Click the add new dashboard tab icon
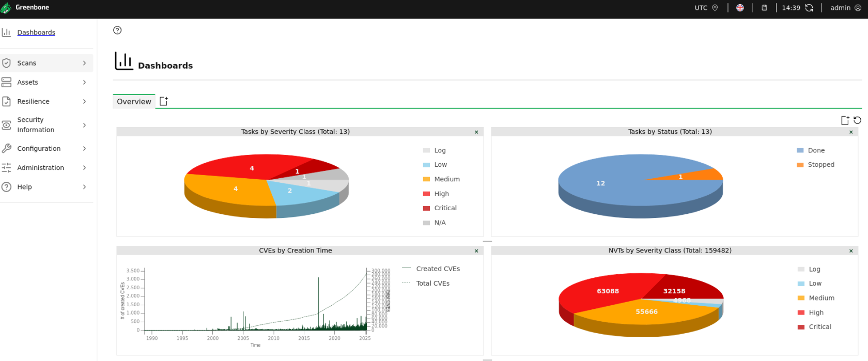868x361 pixels. point(164,101)
